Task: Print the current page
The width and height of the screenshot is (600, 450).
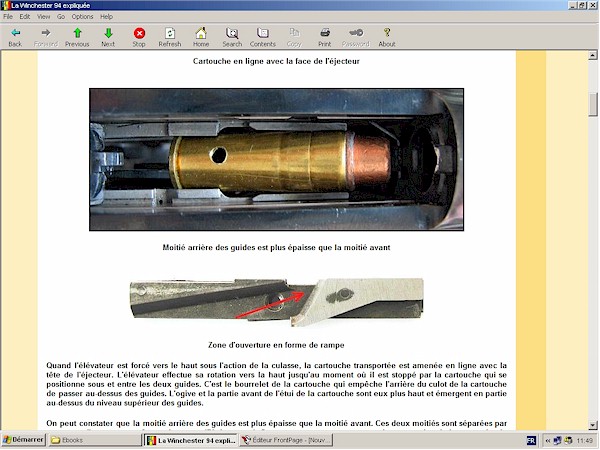Action: [x=325, y=37]
